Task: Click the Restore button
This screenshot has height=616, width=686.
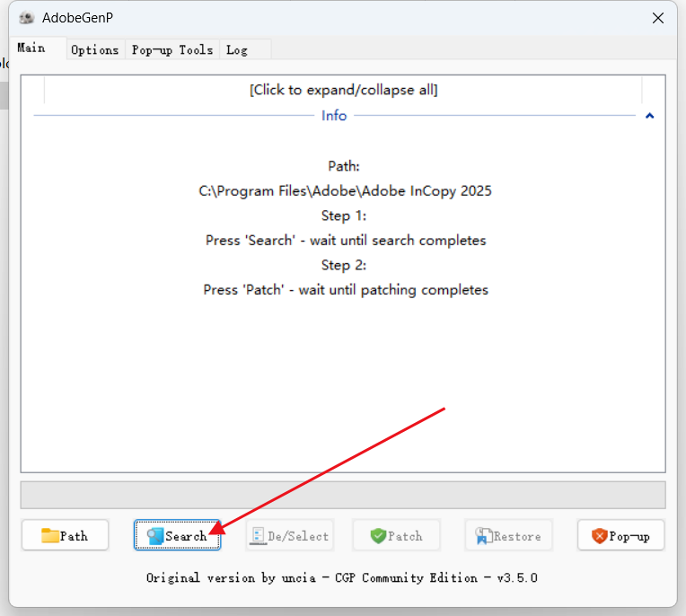Action: click(x=508, y=535)
